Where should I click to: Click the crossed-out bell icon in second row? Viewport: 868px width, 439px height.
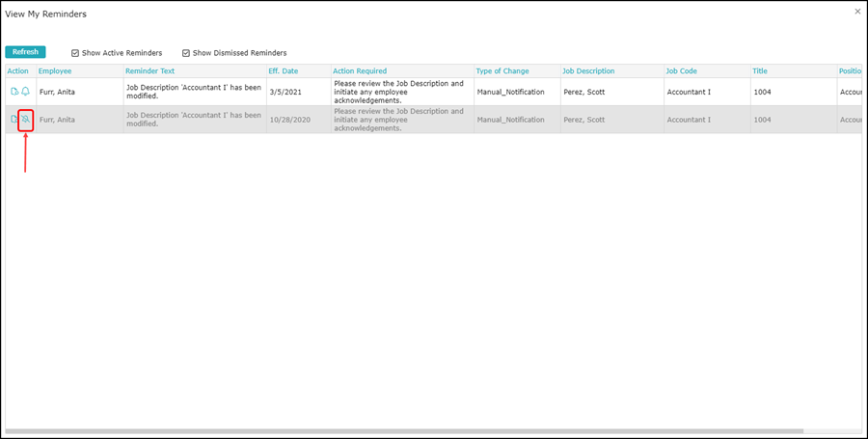26,120
